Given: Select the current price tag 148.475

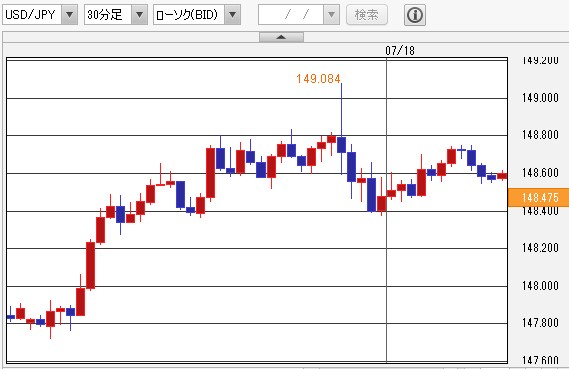Looking at the screenshot, I should [539, 197].
